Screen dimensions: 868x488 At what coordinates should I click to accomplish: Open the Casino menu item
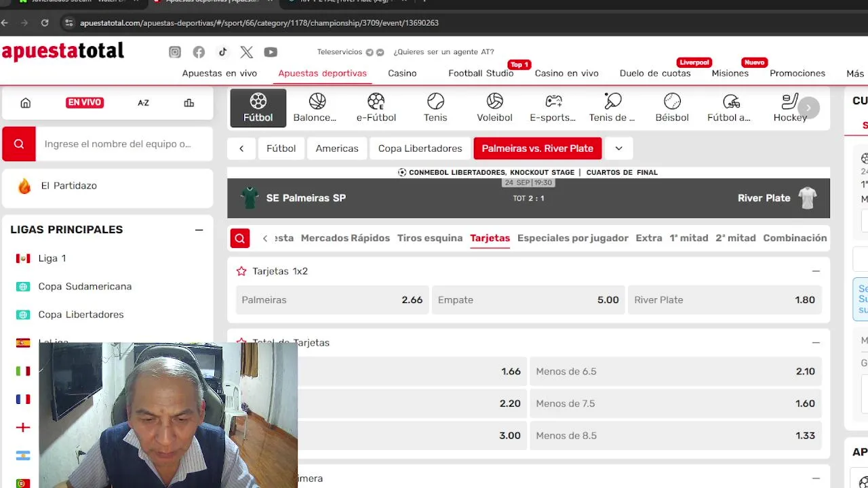click(x=402, y=73)
